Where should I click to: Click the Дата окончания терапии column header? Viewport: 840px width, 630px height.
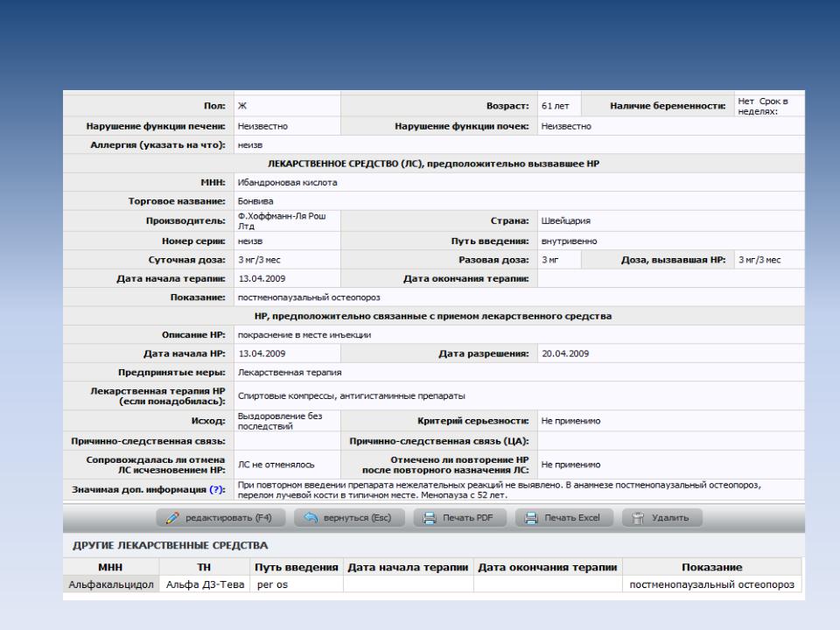pyautogui.click(x=548, y=568)
